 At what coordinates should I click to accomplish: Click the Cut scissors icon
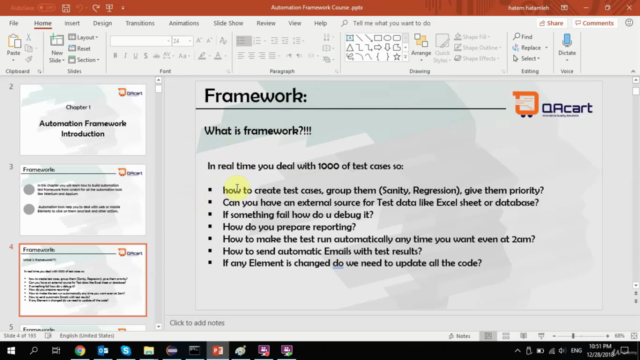29,37
